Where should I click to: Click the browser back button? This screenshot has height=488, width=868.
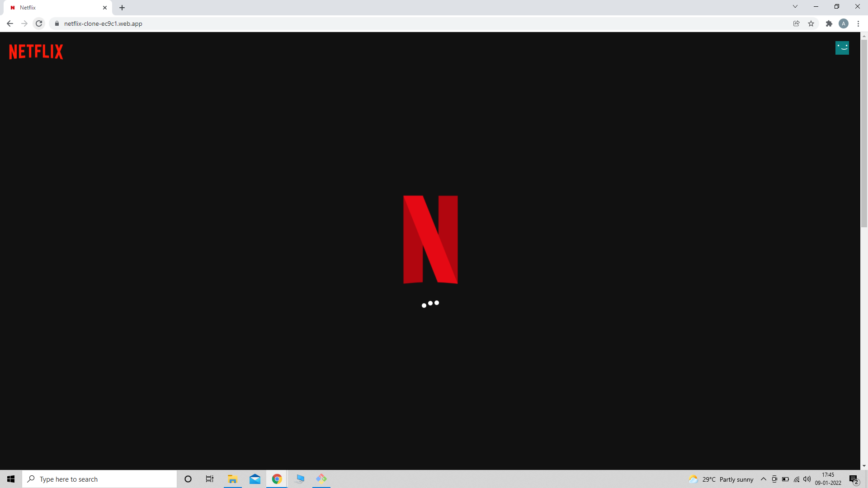pyautogui.click(x=10, y=23)
